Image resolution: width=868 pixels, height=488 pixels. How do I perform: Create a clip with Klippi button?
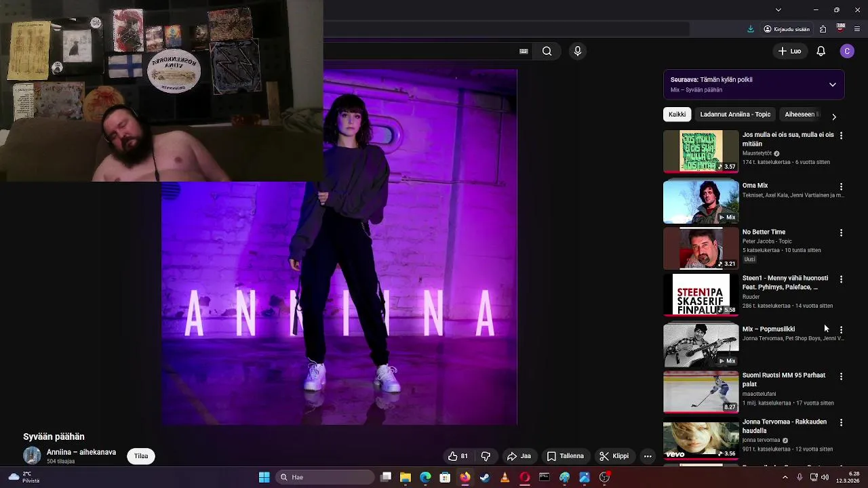[614, 456]
